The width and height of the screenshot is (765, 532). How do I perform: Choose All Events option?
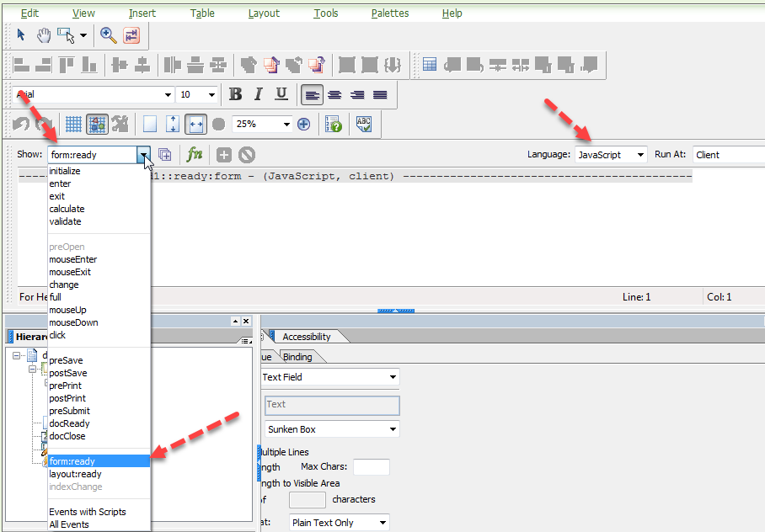[x=99, y=524]
